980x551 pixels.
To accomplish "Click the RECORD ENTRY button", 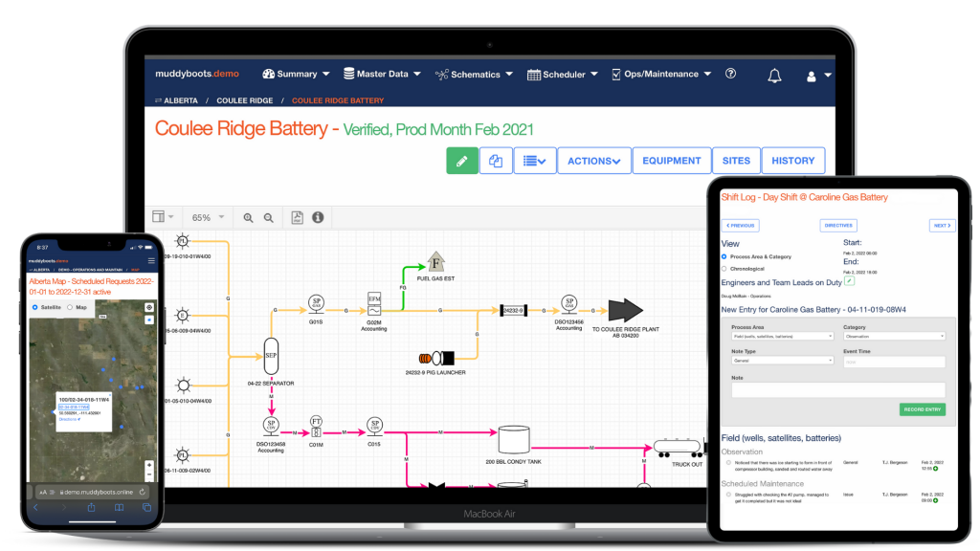I will [x=923, y=409].
